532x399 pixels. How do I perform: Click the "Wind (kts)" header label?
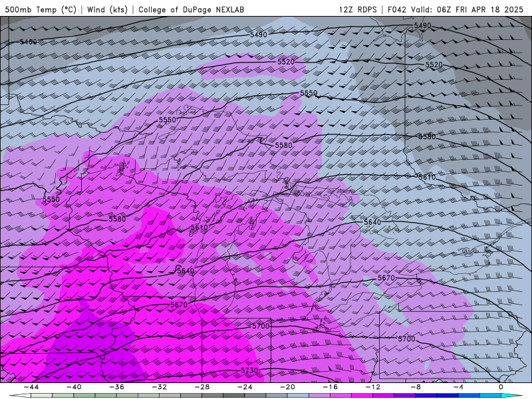(107, 9)
